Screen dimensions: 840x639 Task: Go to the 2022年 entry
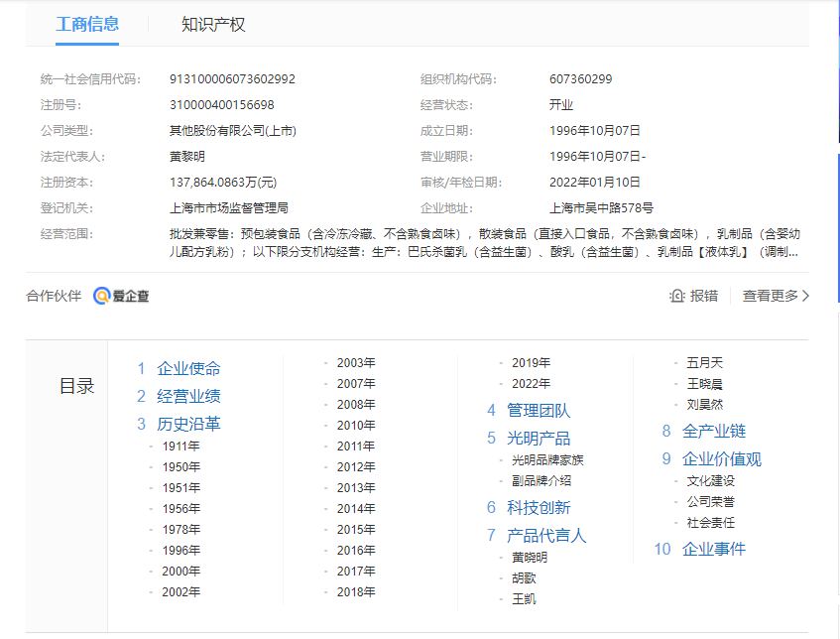531,384
